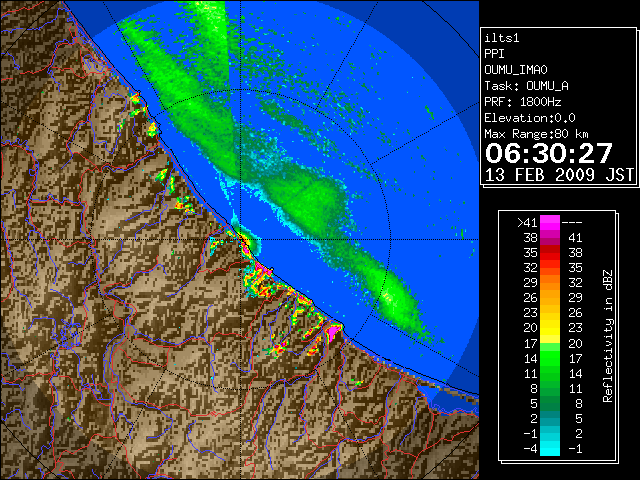Click the "OUMU_IMAO" text line

516,70
